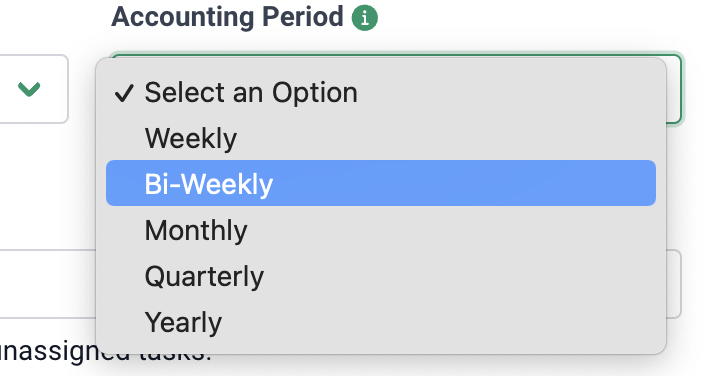Select Yearly in the dropdown list

pyautogui.click(x=380, y=322)
